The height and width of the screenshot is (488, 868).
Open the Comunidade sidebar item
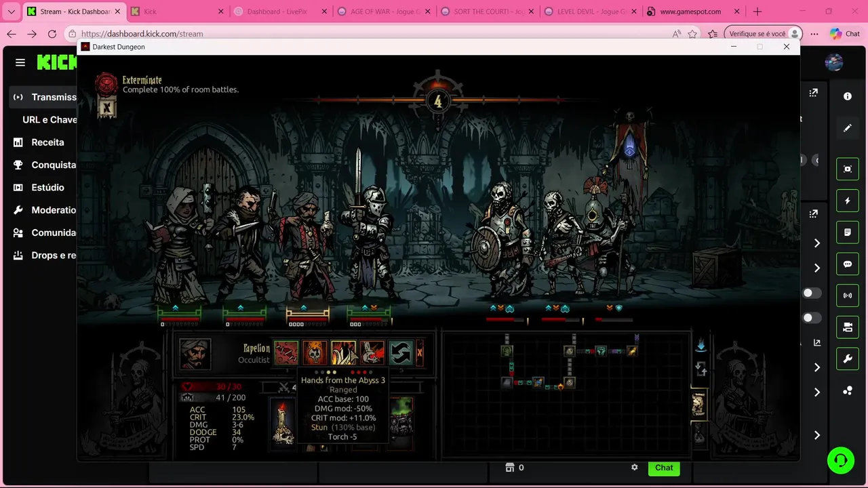tap(44, 232)
